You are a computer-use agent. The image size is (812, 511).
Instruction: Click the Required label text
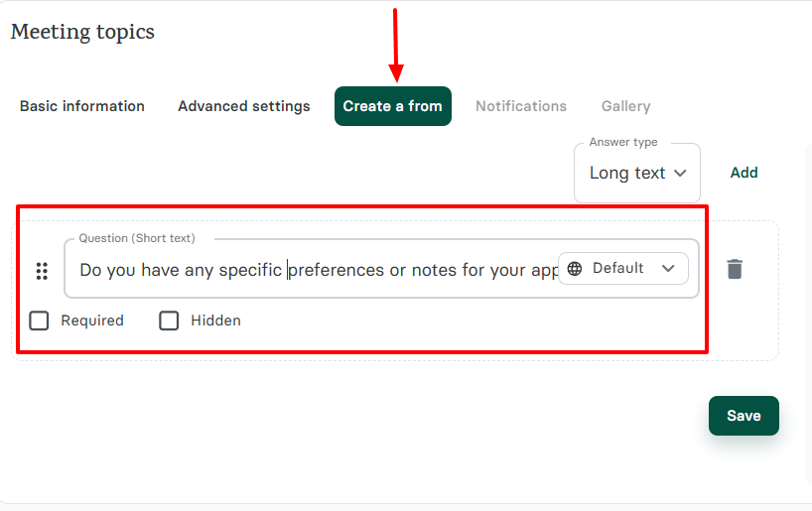[92, 320]
